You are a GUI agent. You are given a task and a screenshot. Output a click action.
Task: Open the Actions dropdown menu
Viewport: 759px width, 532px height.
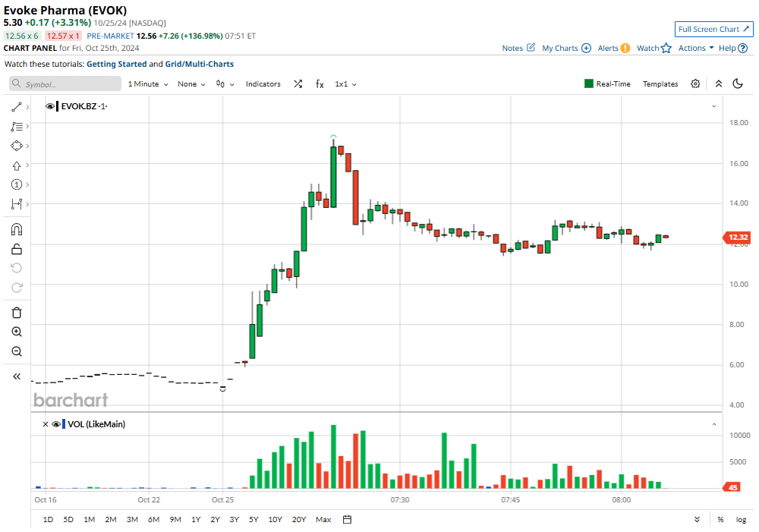(x=696, y=48)
